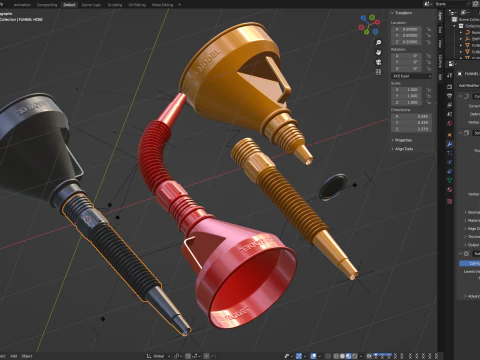Screen dimensions: 480x360
Task: Click the highlighted Catmull-Clark button
Action: (x=470, y=263)
